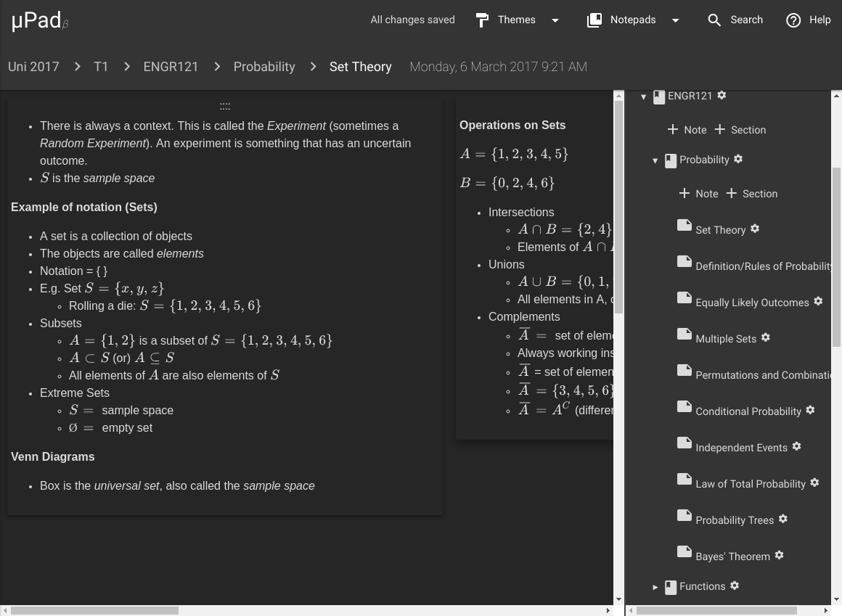Open the Multiple Sets note
842x616 pixels.
click(726, 339)
